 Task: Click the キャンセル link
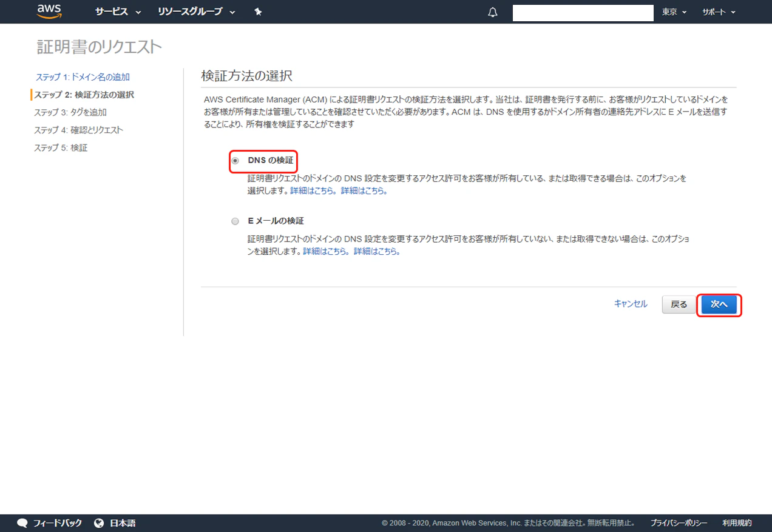(631, 304)
